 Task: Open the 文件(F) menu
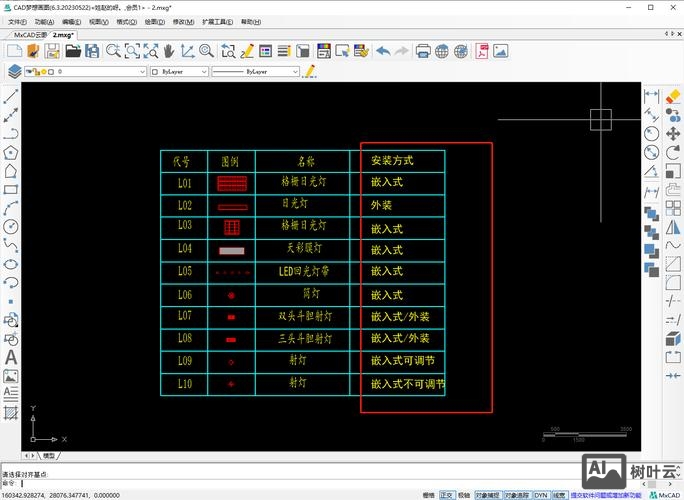[x=18, y=21]
